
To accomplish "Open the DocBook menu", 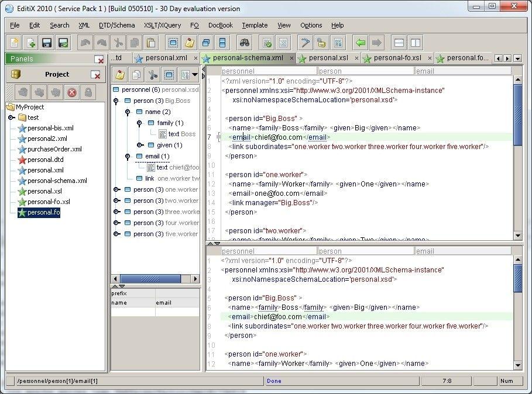I will click(x=220, y=25).
